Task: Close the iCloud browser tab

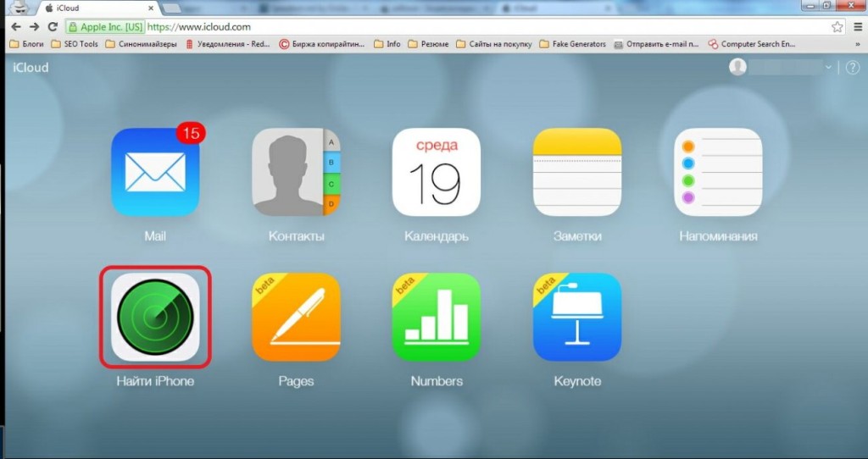Action: [151, 8]
